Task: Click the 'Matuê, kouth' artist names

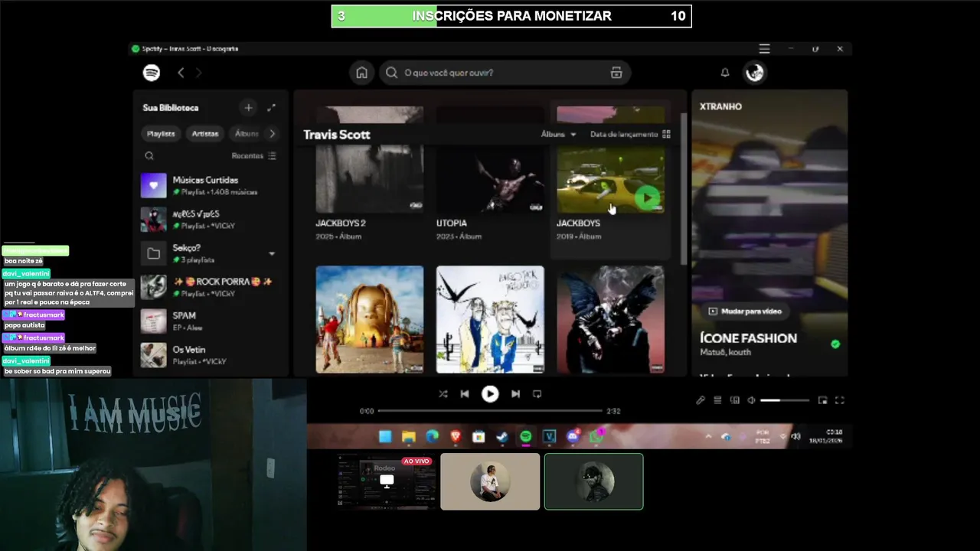Action: click(725, 352)
